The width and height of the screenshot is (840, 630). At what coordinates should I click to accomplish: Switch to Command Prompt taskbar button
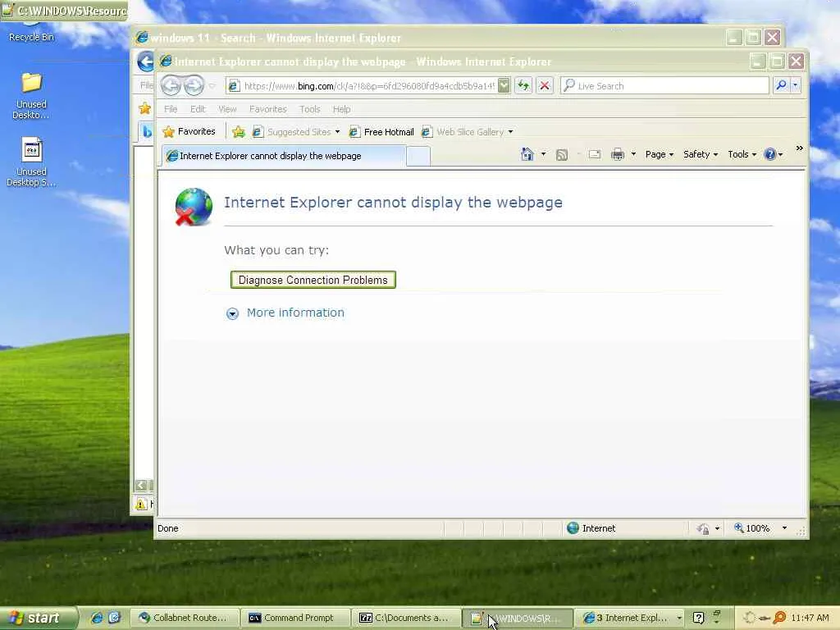(x=295, y=618)
